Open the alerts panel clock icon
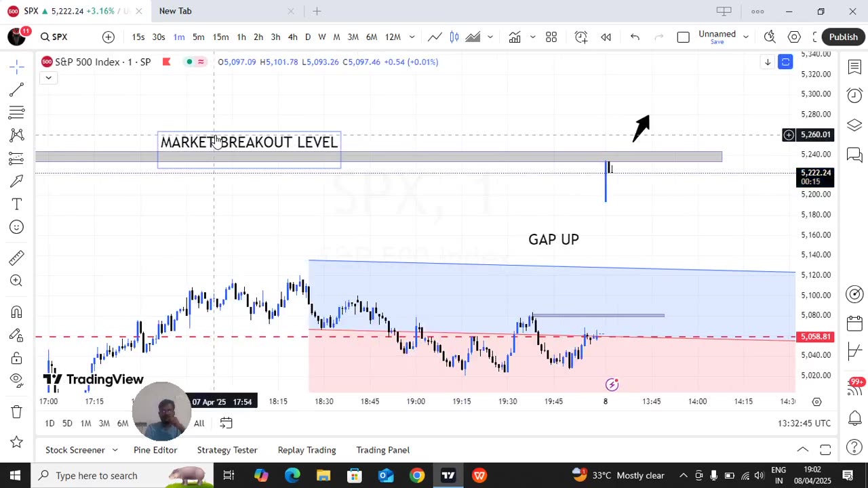The image size is (868, 488). (x=854, y=96)
